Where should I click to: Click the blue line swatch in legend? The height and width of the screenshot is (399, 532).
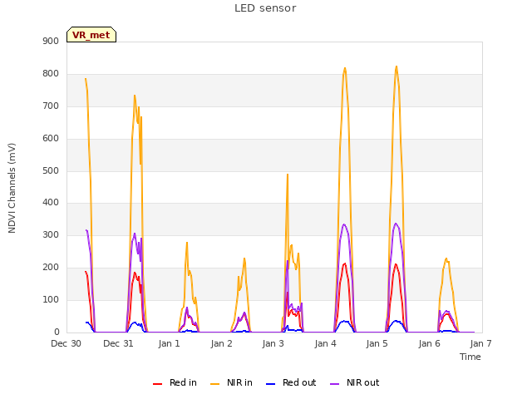(x=270, y=384)
